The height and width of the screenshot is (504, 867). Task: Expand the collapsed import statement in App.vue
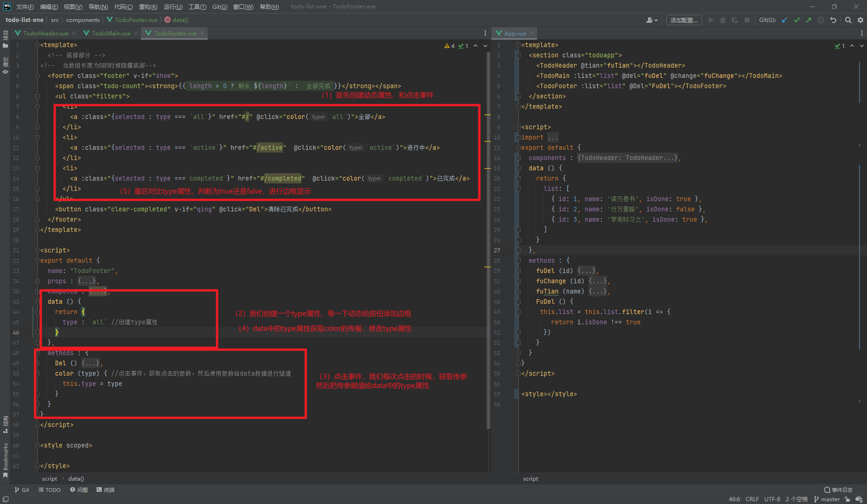pos(552,137)
